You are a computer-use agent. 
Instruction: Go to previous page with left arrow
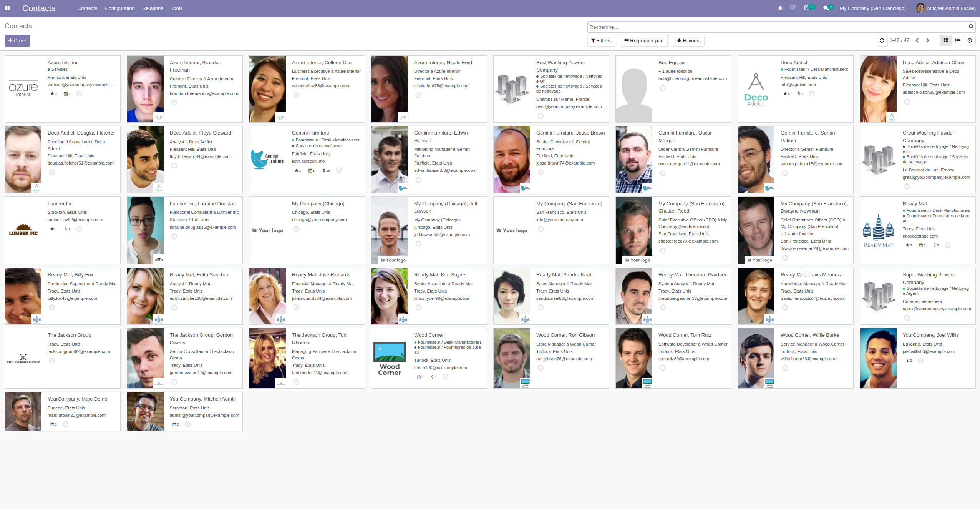917,40
